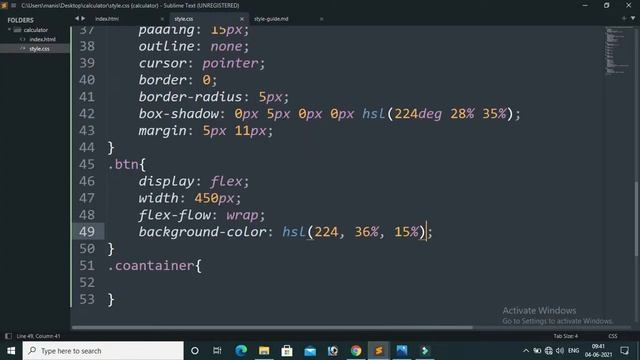Click the tab scroll right arrow
This screenshot has width=640, height=360.
pyautogui.click(x=83, y=18)
